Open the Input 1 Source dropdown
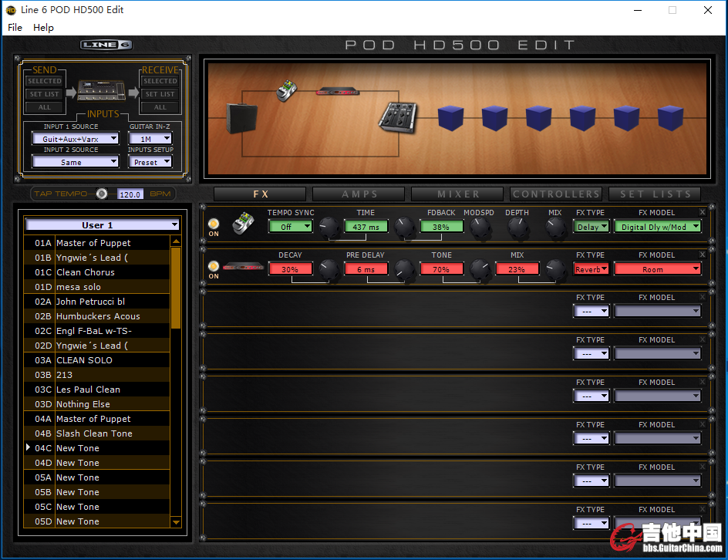 pyautogui.click(x=75, y=139)
